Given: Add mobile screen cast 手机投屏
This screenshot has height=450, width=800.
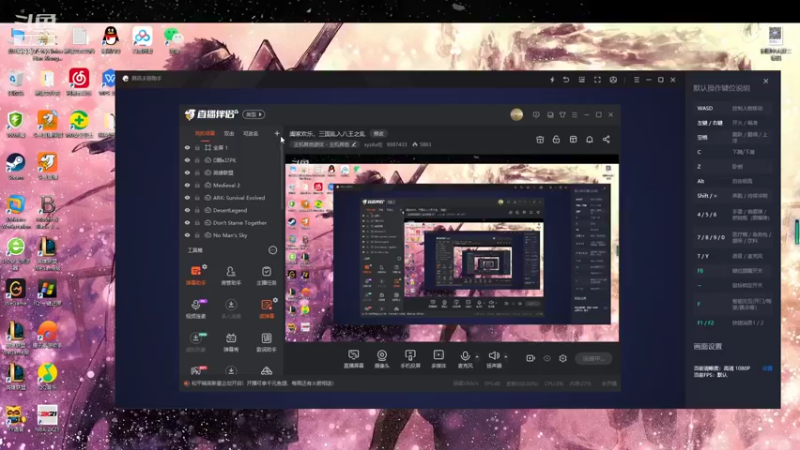Looking at the screenshot, I should 410,359.
